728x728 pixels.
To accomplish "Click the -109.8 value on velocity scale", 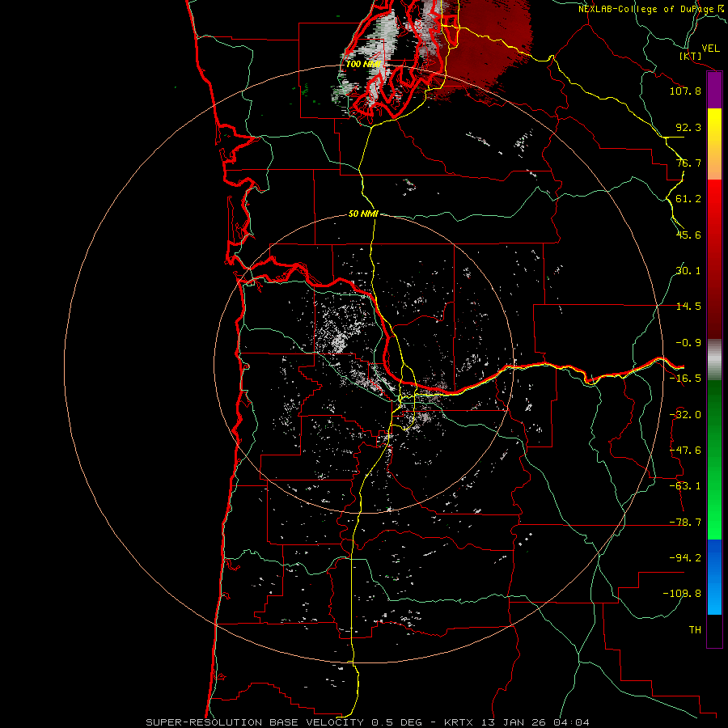I will pyautogui.click(x=683, y=594).
